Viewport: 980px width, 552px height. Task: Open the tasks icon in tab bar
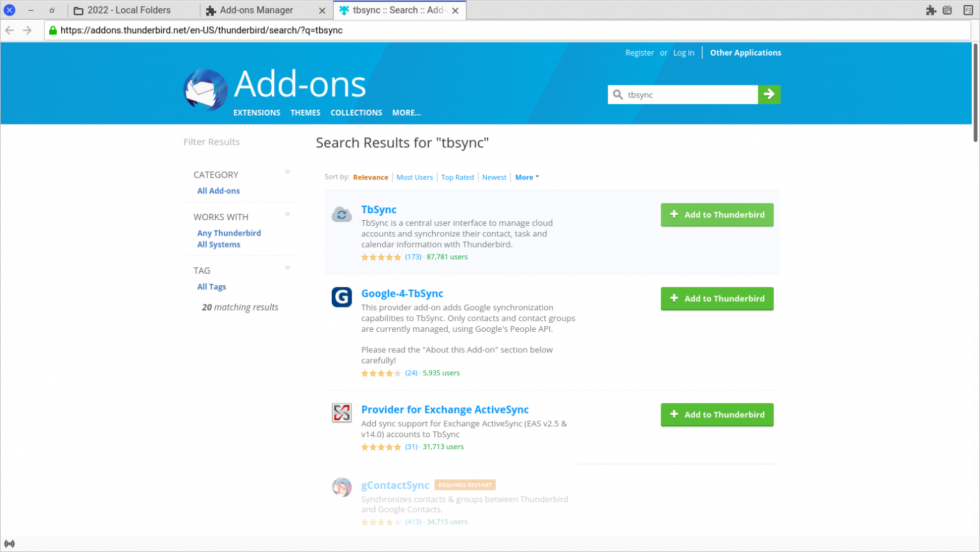968,10
